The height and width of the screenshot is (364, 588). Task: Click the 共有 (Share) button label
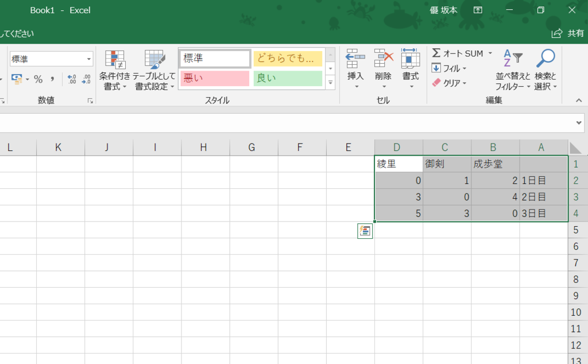point(575,33)
